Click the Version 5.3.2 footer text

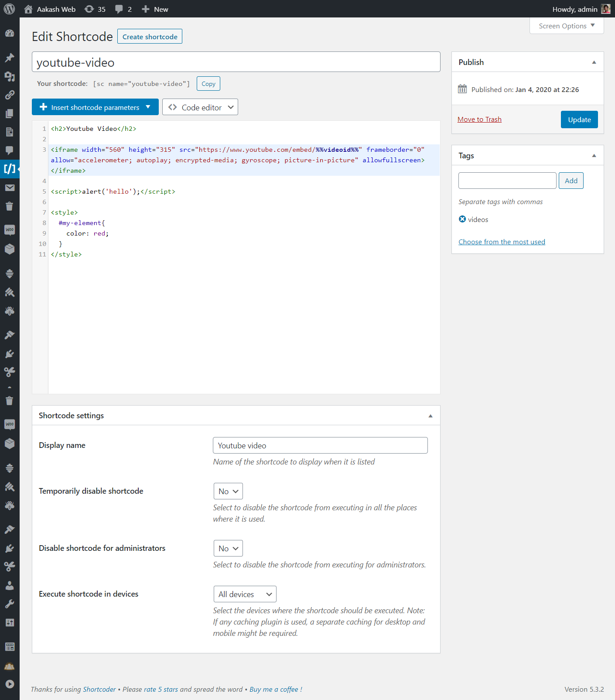click(x=584, y=689)
